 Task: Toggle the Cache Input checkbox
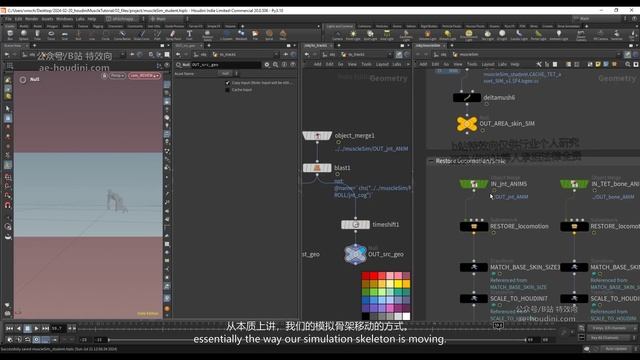coord(227,90)
